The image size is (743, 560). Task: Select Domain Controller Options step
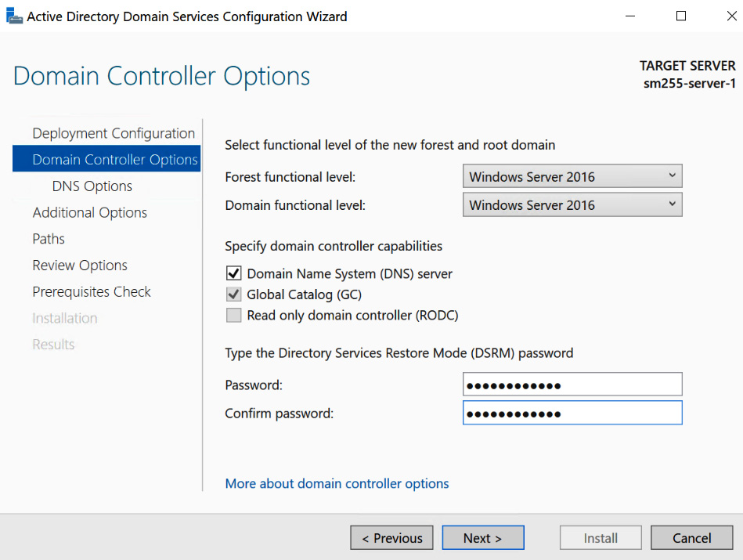(106, 159)
